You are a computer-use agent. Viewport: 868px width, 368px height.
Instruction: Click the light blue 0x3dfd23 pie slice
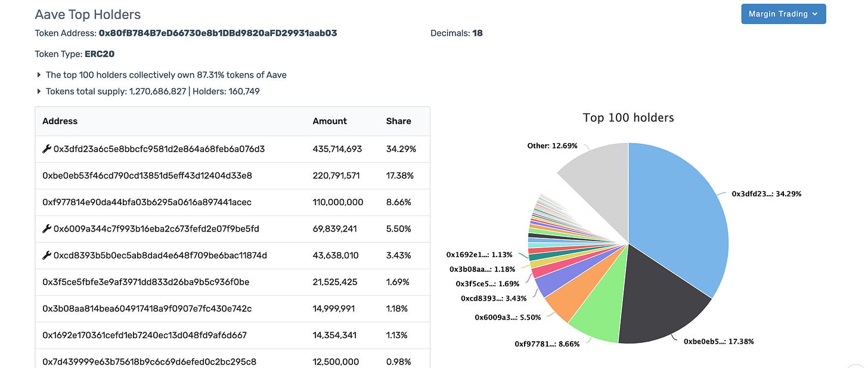click(x=680, y=221)
